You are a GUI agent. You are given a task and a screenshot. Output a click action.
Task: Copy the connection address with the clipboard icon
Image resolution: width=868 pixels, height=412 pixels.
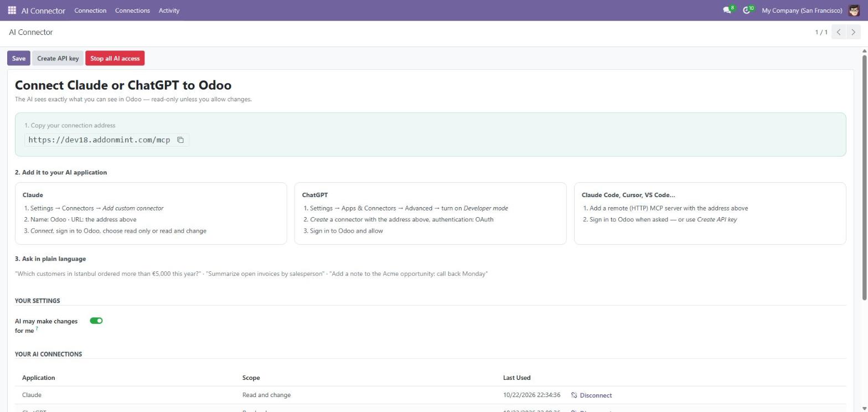[x=180, y=140]
